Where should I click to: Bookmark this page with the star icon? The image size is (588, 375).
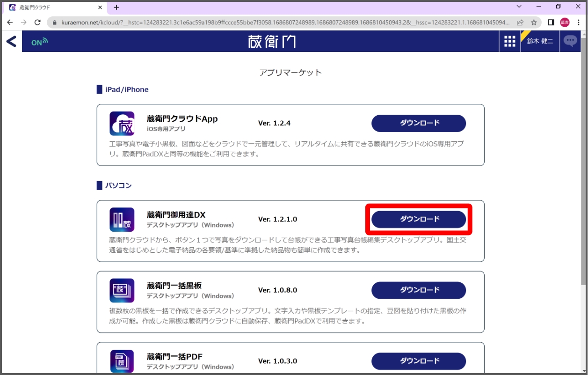(x=534, y=22)
